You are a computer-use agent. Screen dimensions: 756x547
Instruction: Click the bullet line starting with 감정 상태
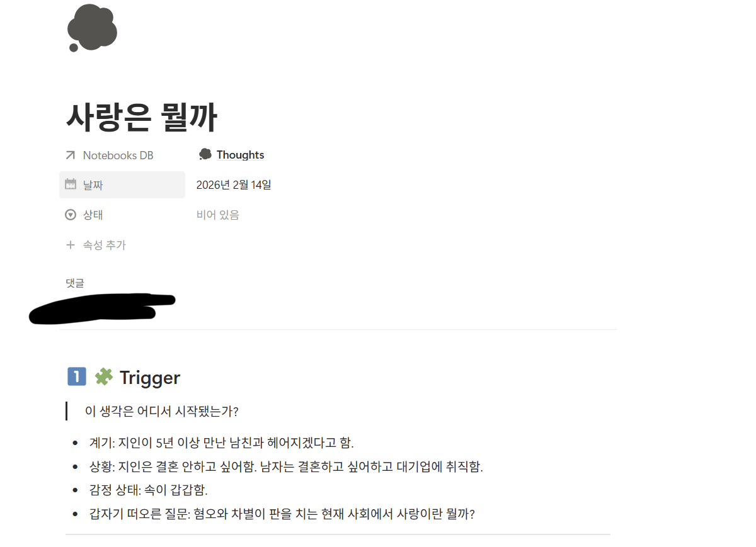pyautogui.click(x=149, y=490)
